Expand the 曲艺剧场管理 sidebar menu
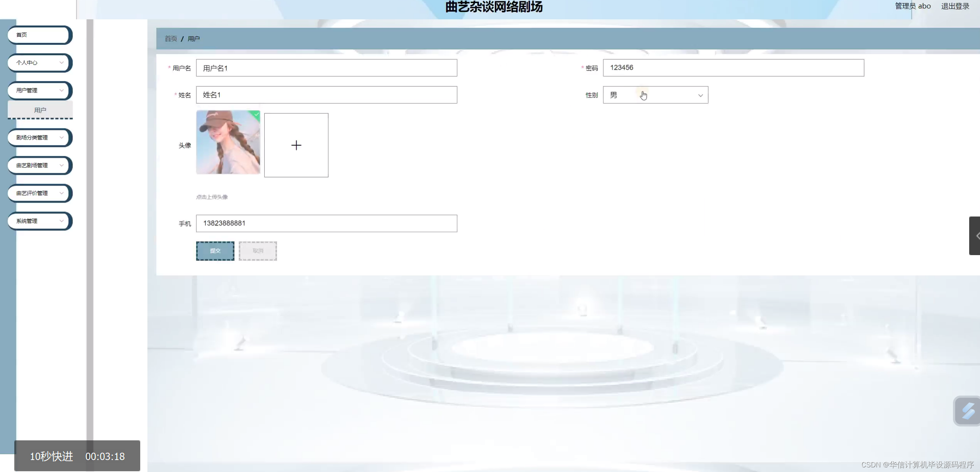 tap(39, 165)
